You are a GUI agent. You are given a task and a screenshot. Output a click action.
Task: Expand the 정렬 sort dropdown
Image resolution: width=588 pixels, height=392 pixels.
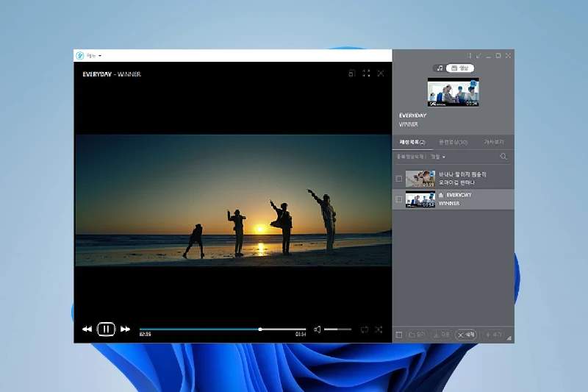pos(438,157)
